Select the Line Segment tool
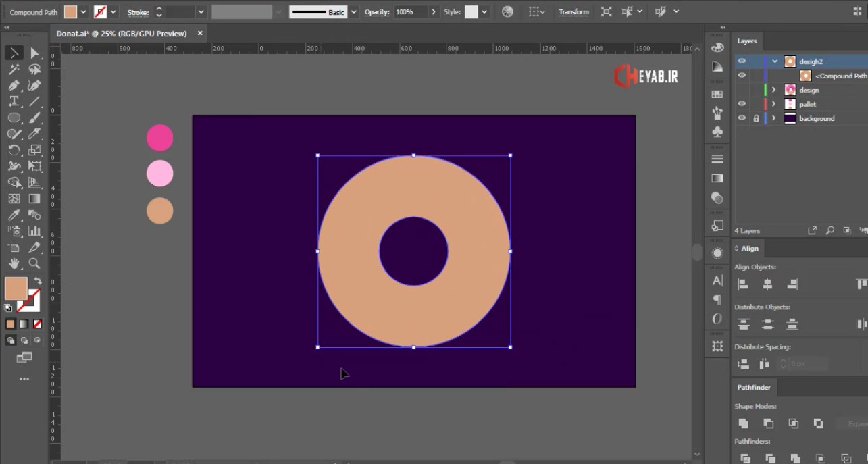 point(34,102)
